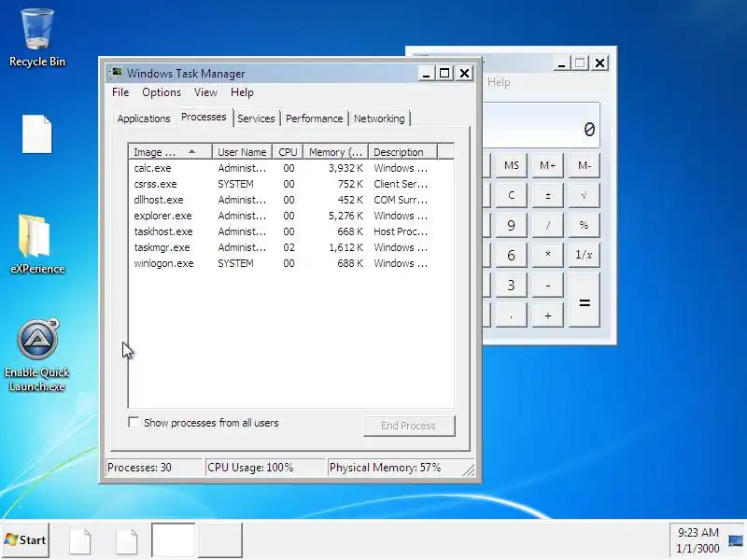Click the clock showing 9:23 AM
The height and width of the screenshot is (560, 747).
tap(698, 532)
